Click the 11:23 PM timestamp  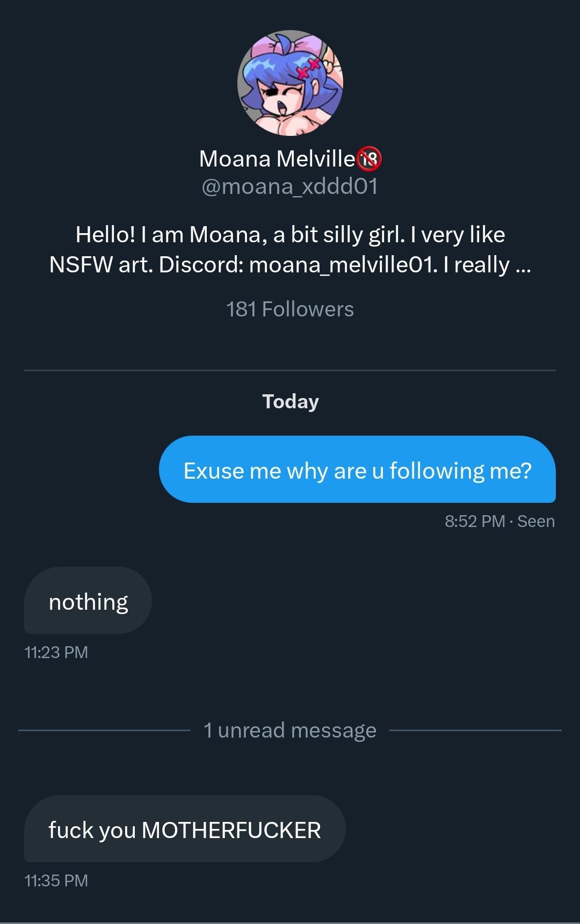tap(56, 653)
